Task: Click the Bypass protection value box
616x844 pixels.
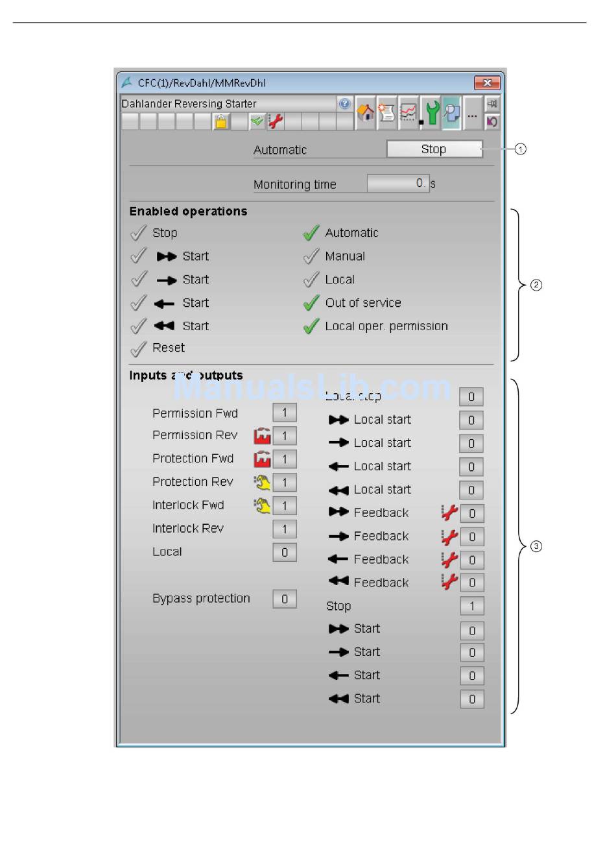Action: click(285, 599)
